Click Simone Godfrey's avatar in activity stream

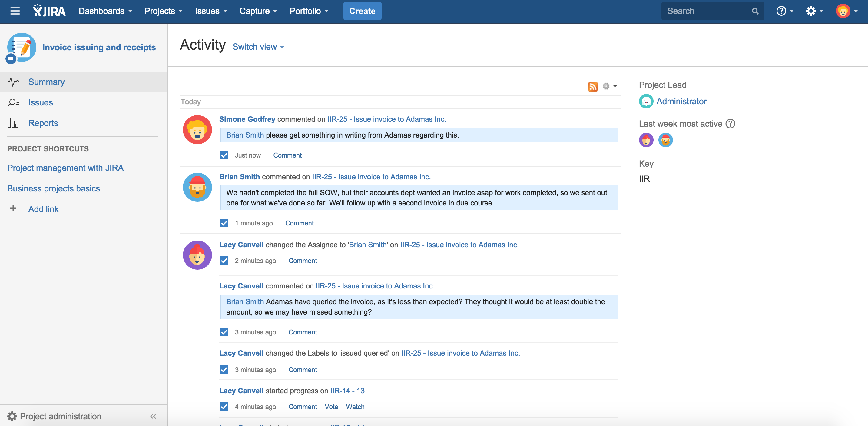[x=197, y=130]
